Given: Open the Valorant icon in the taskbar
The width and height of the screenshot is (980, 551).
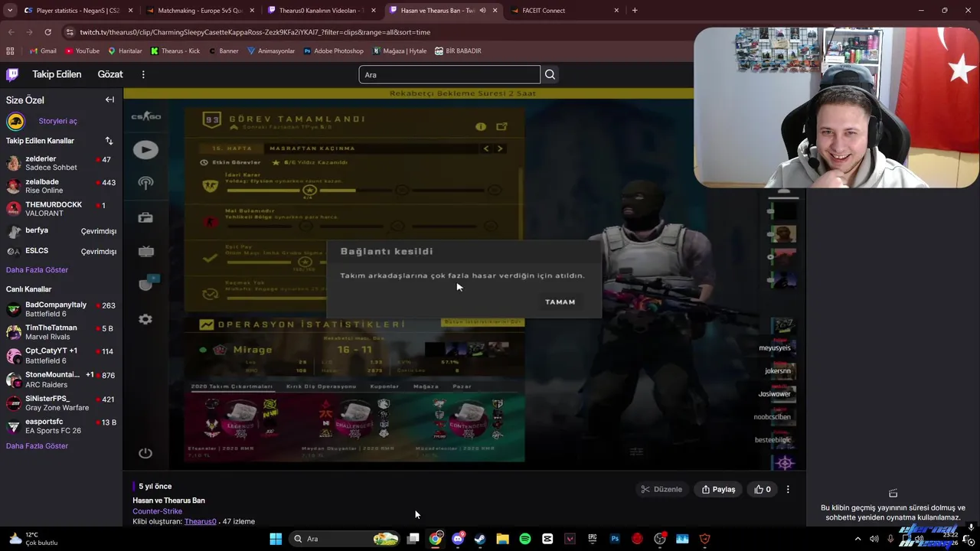Looking at the screenshot, I should pyautogui.click(x=570, y=539).
